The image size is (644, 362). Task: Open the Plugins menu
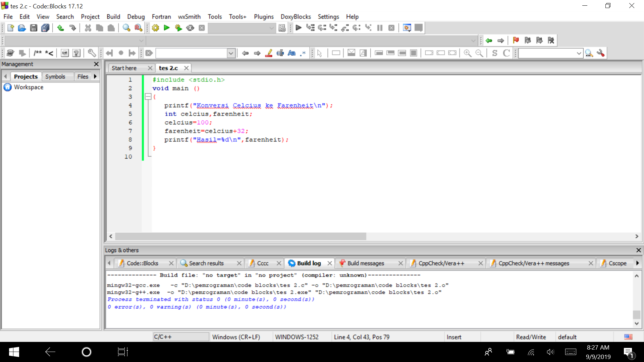tap(264, 16)
